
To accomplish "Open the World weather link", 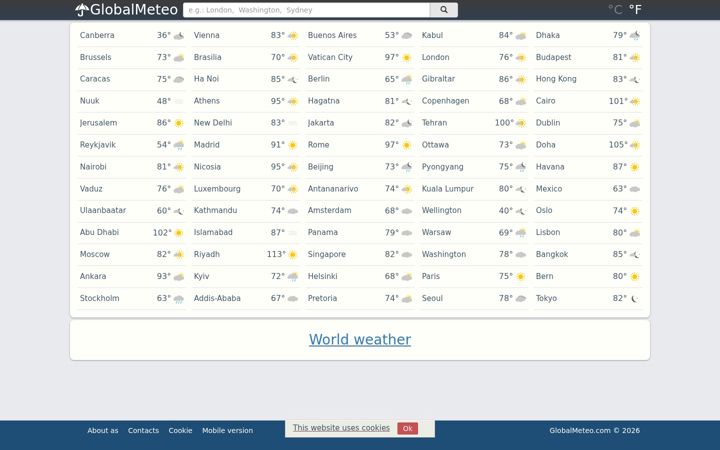I will (360, 339).
